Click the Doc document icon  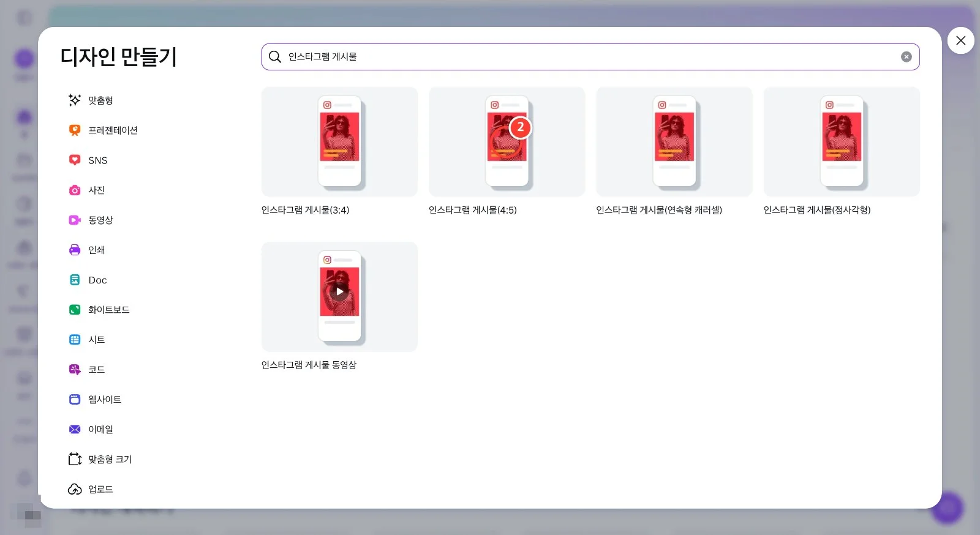coord(75,280)
